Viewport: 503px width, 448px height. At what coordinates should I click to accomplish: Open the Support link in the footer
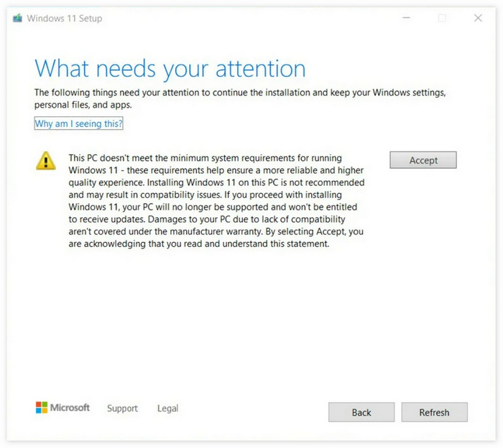coord(122,409)
